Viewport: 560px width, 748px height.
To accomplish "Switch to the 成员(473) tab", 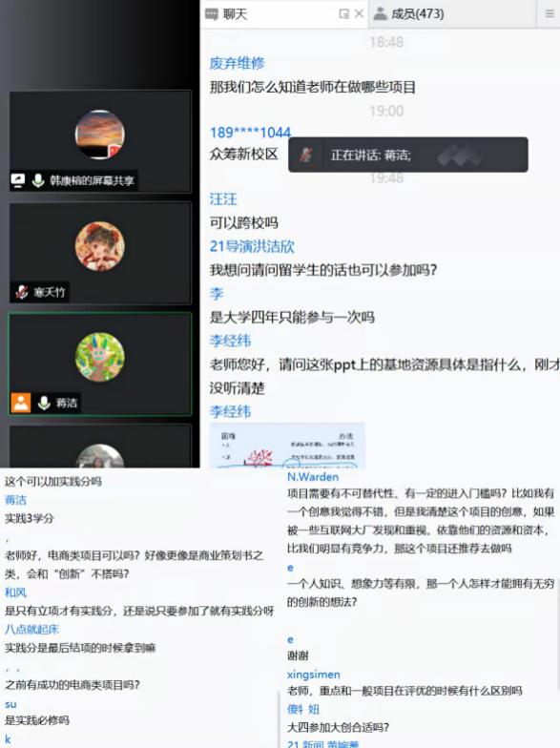I will (409, 13).
